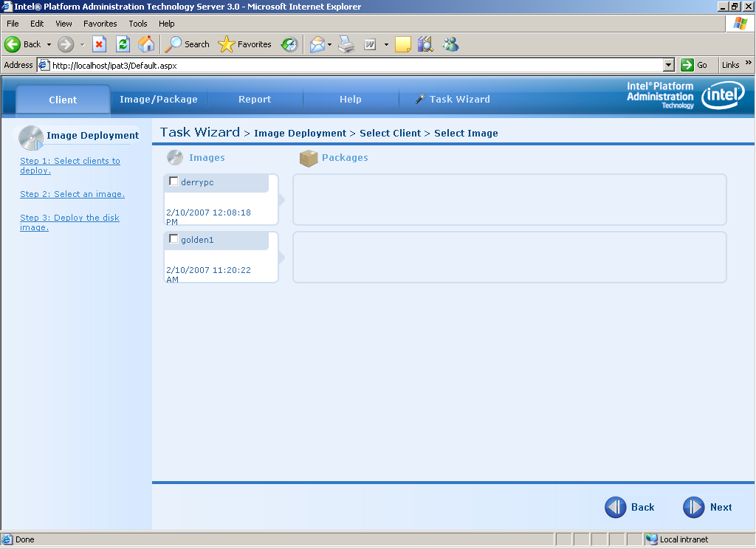
Task: Open Step 1: Select clients to deploy
Action: pos(70,165)
